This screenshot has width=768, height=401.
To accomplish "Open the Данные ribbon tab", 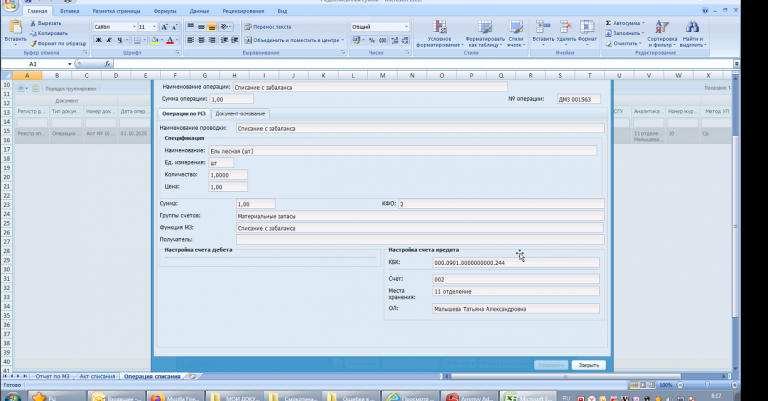I will [x=199, y=11].
